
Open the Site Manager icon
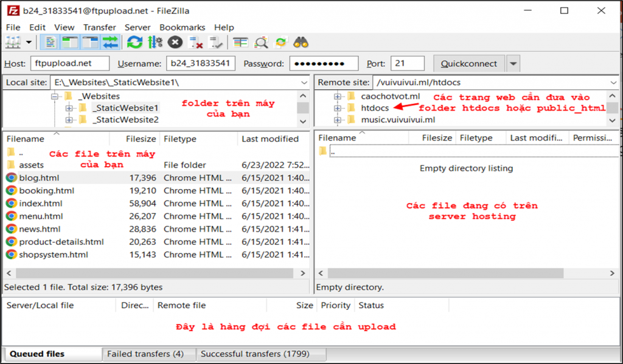click(12, 43)
